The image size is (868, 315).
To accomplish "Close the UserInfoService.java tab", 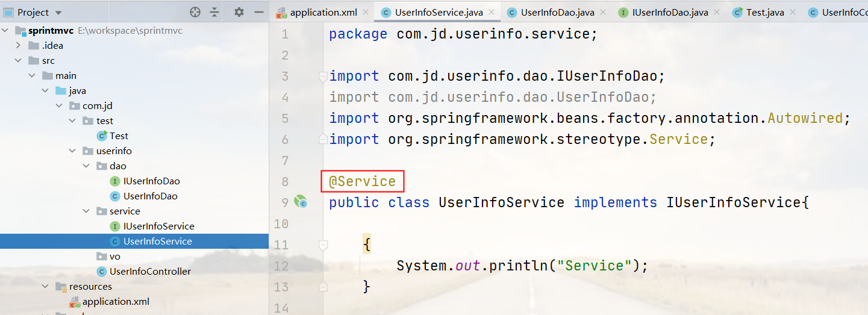I will (492, 12).
